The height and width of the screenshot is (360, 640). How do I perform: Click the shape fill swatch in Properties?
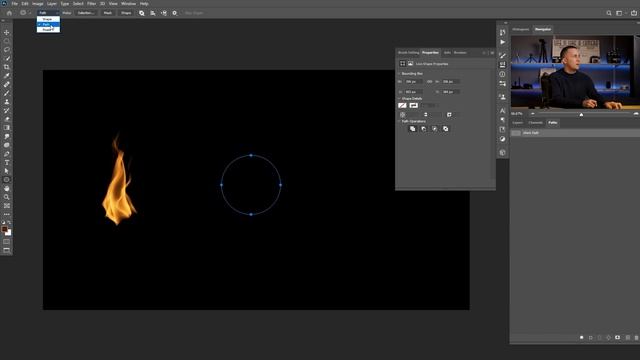(402, 105)
